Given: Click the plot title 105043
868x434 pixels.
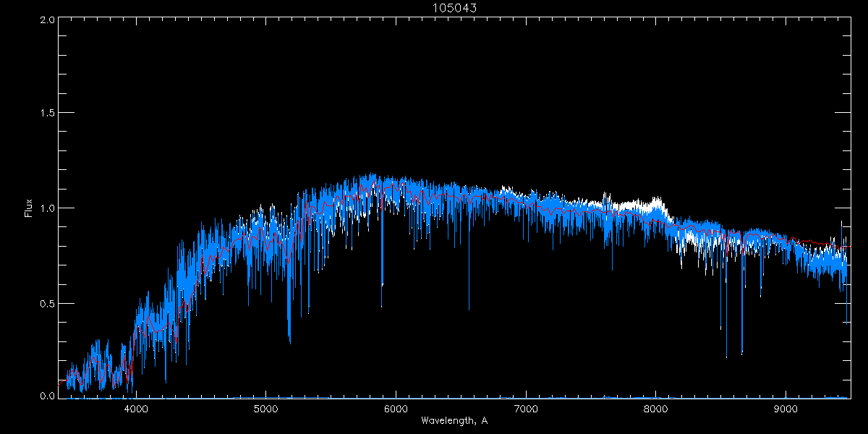Looking at the screenshot, I should click(454, 7).
